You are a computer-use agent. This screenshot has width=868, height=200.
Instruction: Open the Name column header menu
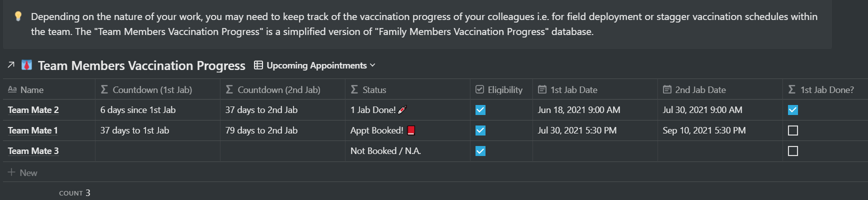pyautogui.click(x=49, y=89)
